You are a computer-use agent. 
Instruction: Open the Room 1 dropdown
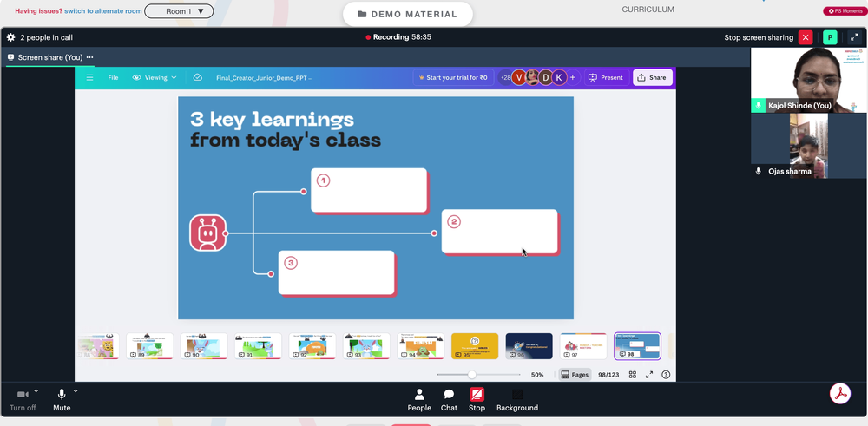pyautogui.click(x=179, y=11)
